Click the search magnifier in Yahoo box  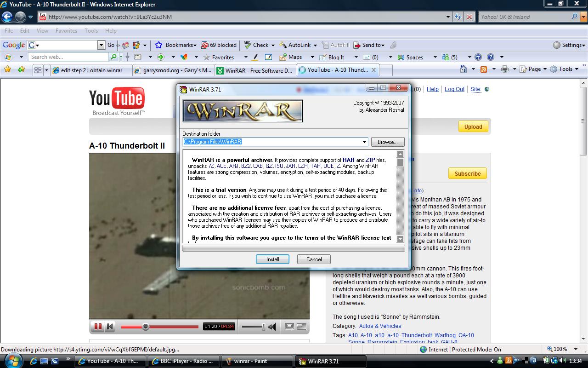574,17
